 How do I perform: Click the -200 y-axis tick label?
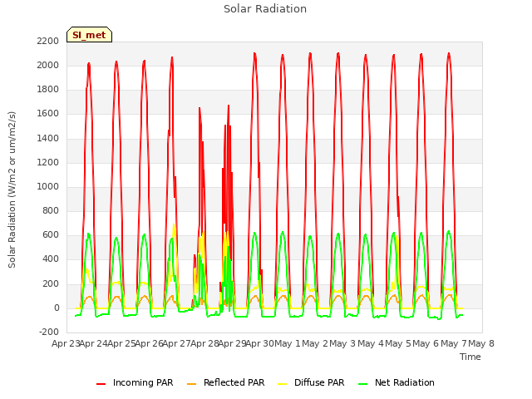click(x=49, y=332)
